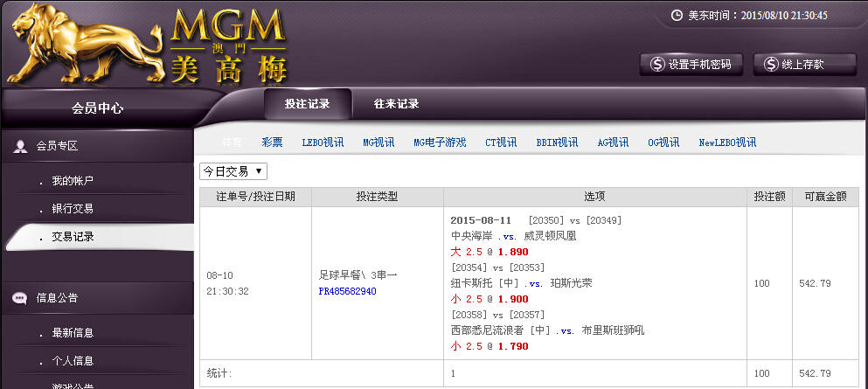The width and height of the screenshot is (868, 389).
Task: Click dollar icon on 线上存款 button
Action: [771, 65]
